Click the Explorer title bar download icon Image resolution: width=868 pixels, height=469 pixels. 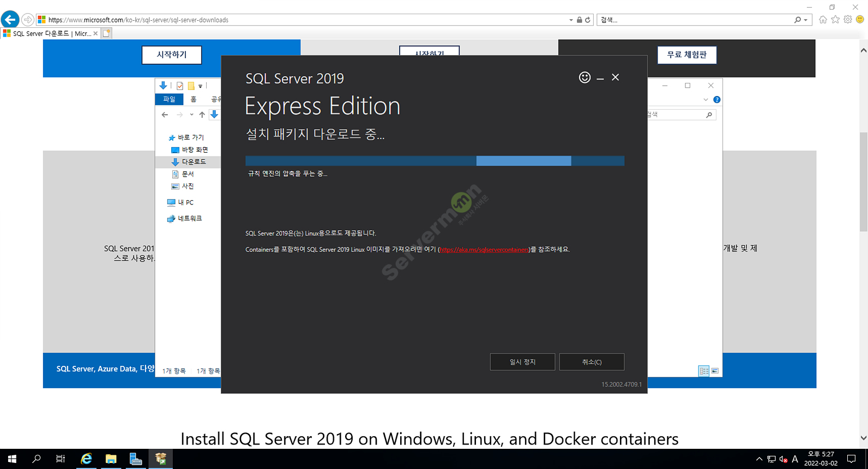tap(163, 86)
